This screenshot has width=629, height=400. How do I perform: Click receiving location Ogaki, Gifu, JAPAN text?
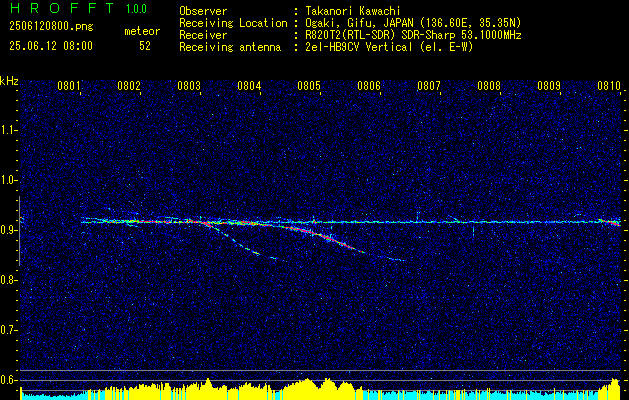pyautogui.click(x=413, y=23)
